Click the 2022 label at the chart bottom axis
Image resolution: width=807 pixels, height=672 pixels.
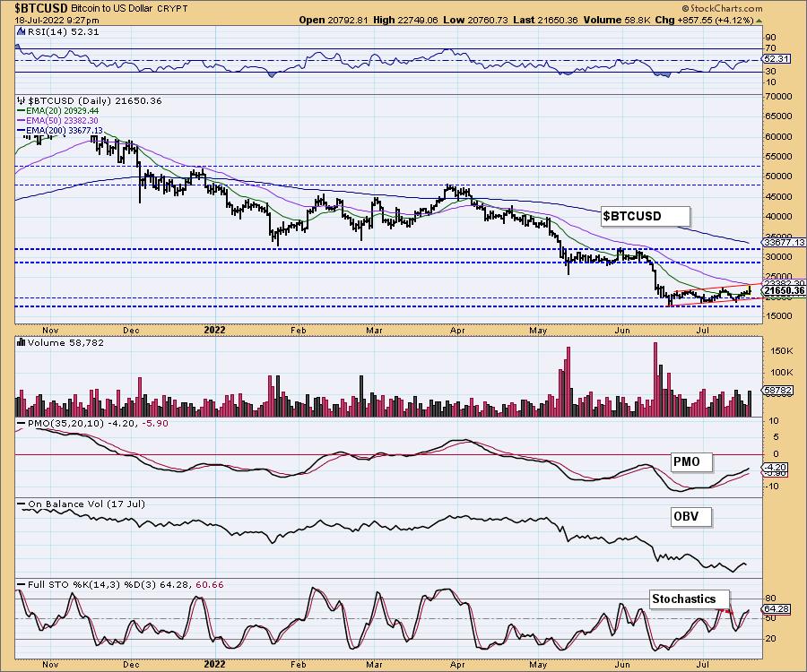[214, 664]
